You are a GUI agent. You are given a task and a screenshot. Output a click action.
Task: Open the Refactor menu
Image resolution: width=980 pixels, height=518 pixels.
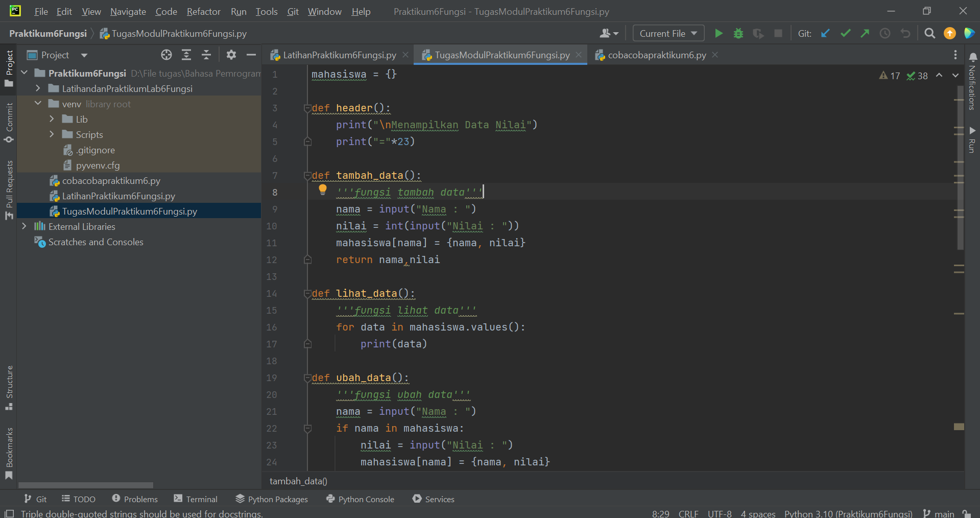[x=203, y=11]
